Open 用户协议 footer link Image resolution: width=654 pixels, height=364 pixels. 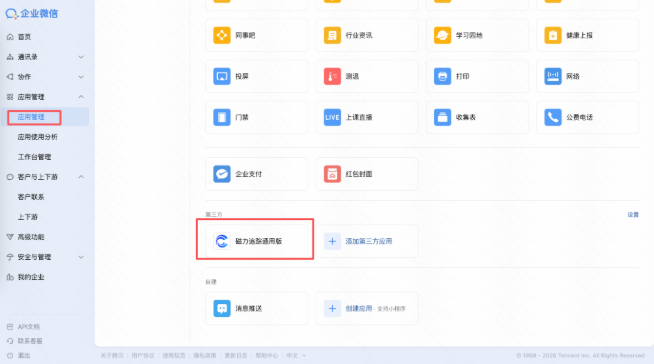[143, 356]
